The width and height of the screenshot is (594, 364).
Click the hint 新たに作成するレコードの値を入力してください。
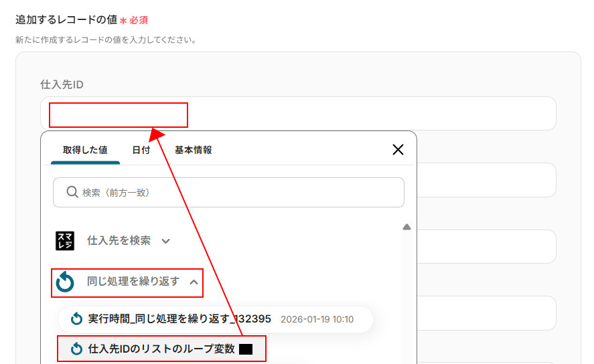tap(106, 39)
